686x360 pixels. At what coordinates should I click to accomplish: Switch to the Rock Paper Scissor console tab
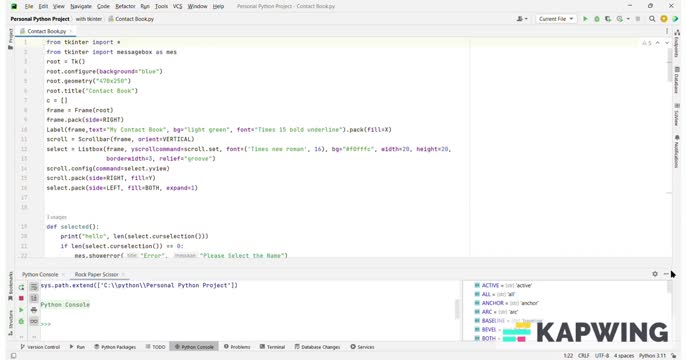(96, 274)
